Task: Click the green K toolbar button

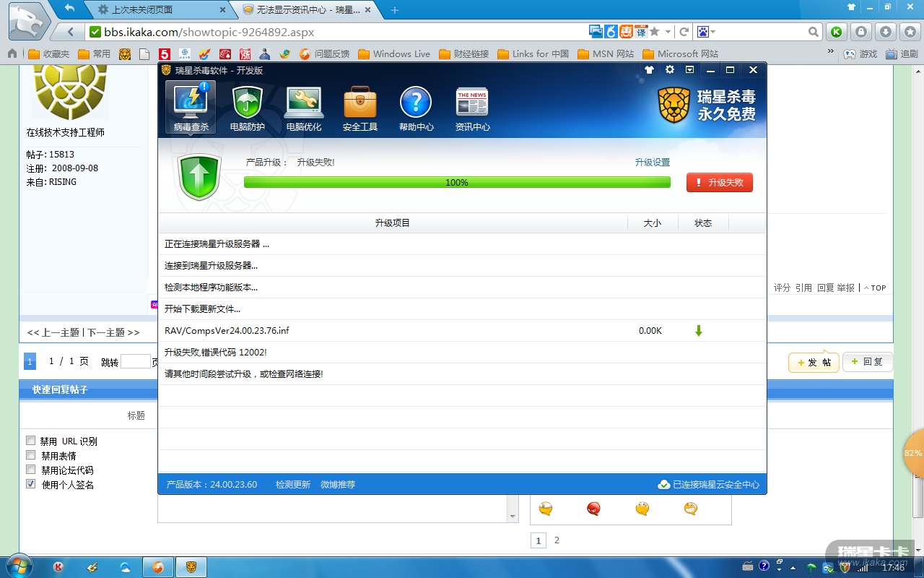Action: pyautogui.click(x=837, y=32)
